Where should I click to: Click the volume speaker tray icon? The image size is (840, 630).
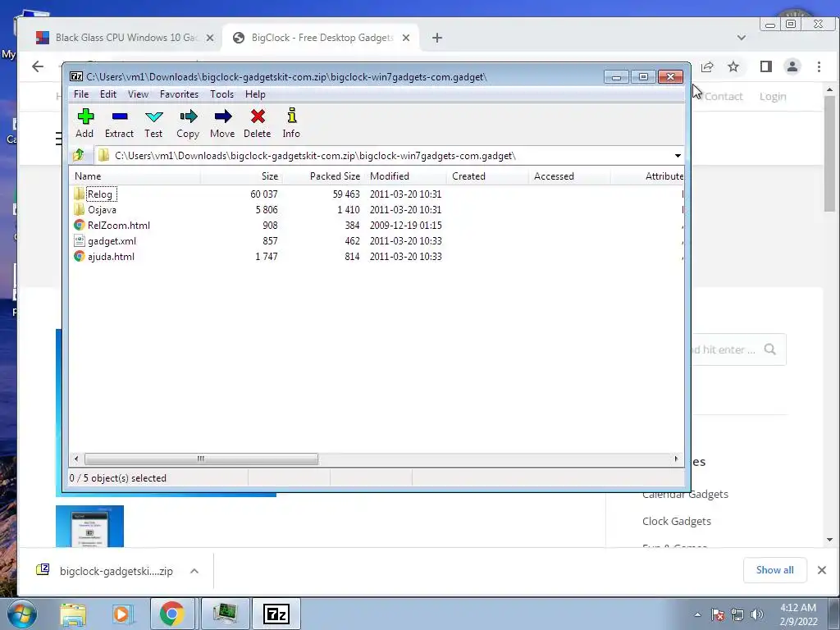757,614
